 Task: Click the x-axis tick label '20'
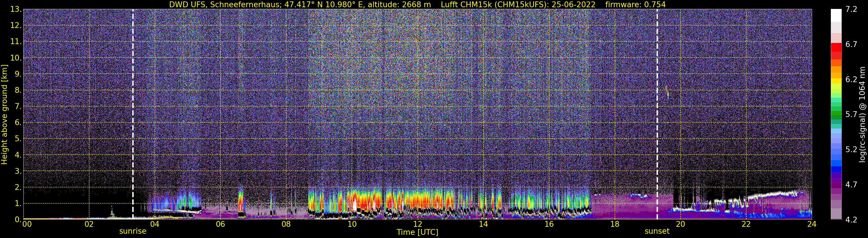680,224
